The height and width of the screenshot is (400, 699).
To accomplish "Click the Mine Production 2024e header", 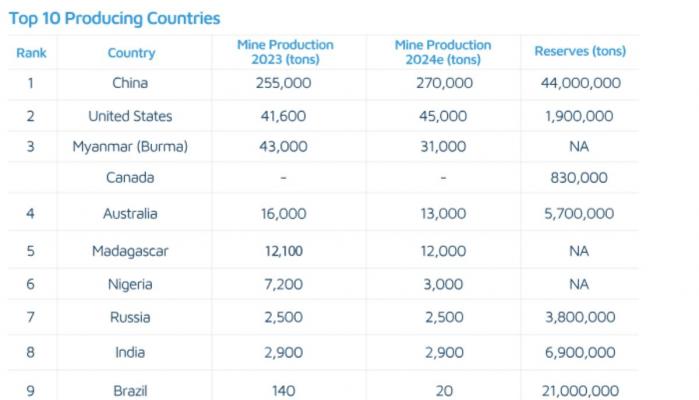I will pos(443,52).
